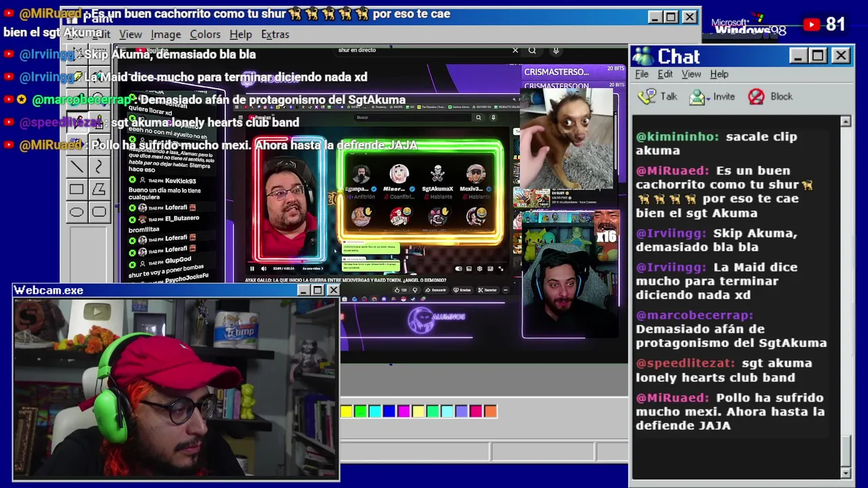Click the Invite icon in Chat toolbar

point(698,97)
